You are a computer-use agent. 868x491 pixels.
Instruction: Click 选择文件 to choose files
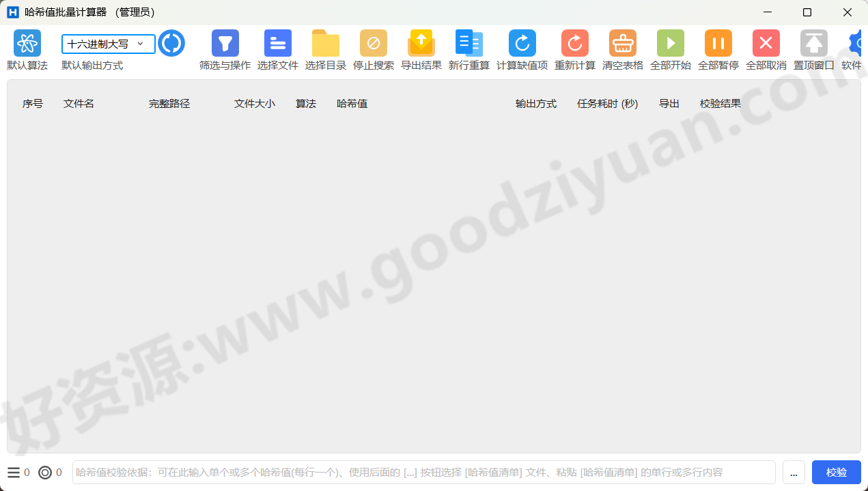click(x=277, y=43)
